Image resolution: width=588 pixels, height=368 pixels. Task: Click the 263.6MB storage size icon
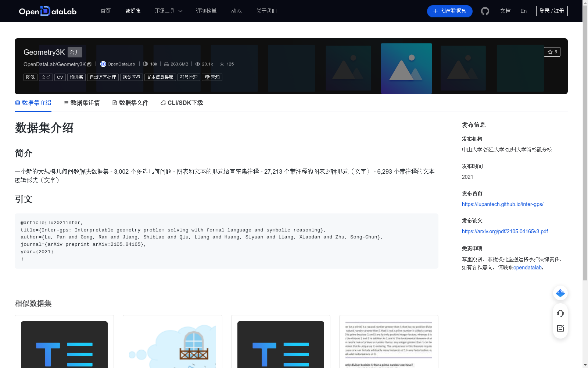tap(166, 64)
